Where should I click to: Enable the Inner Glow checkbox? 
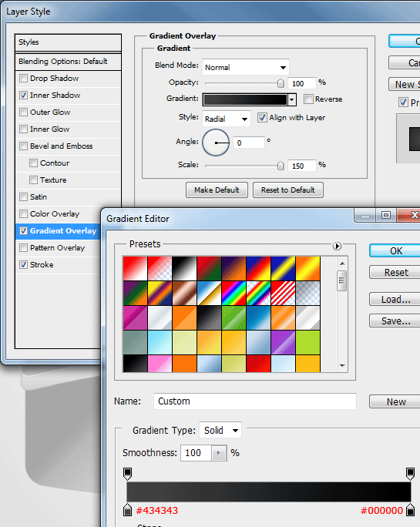pyautogui.click(x=23, y=129)
